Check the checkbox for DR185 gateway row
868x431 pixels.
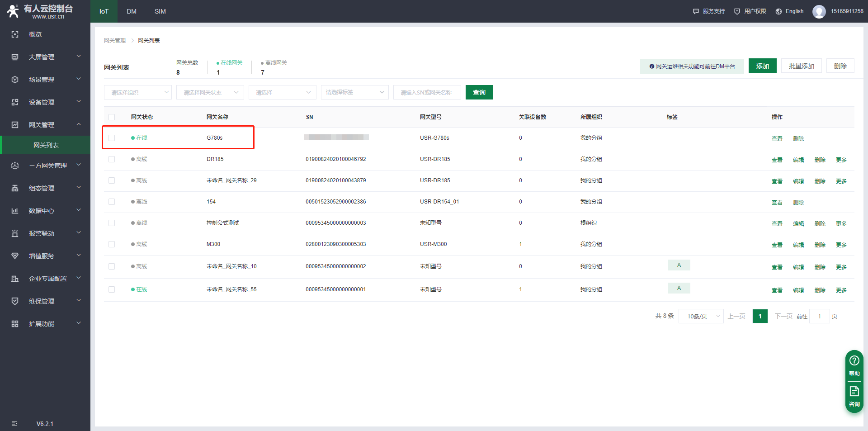(x=112, y=159)
